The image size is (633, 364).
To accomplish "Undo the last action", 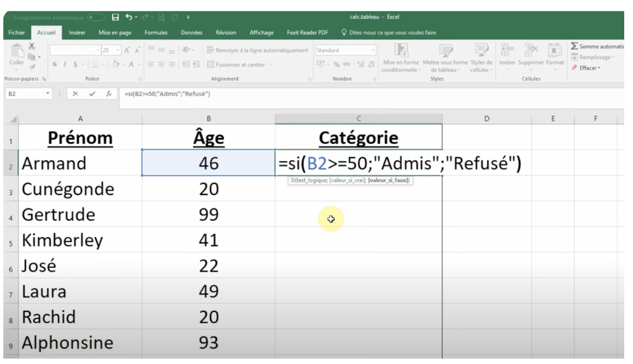I will pos(129,17).
